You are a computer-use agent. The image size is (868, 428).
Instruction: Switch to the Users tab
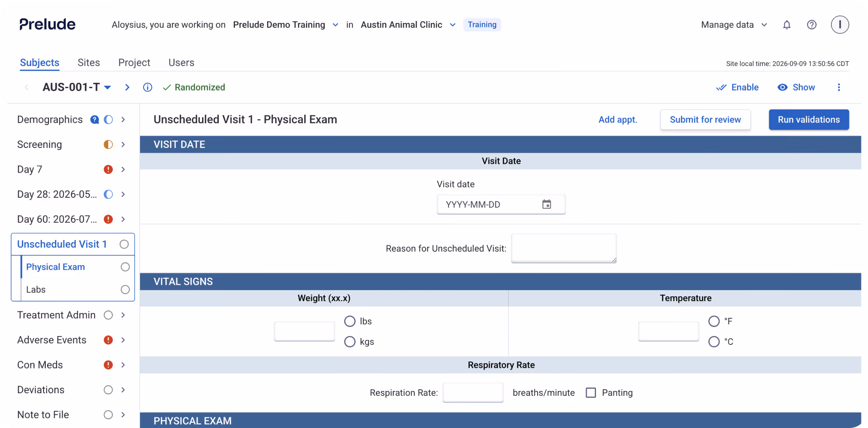pos(181,63)
